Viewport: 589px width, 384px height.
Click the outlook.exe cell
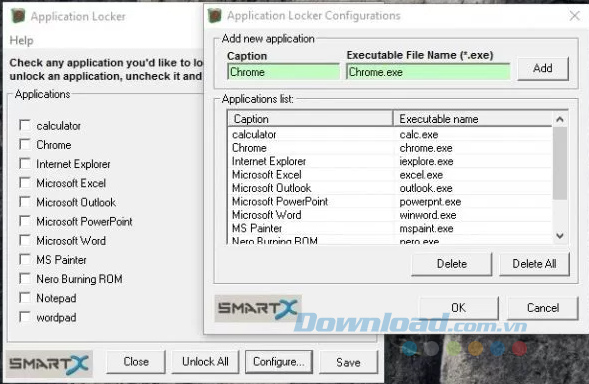(426, 188)
